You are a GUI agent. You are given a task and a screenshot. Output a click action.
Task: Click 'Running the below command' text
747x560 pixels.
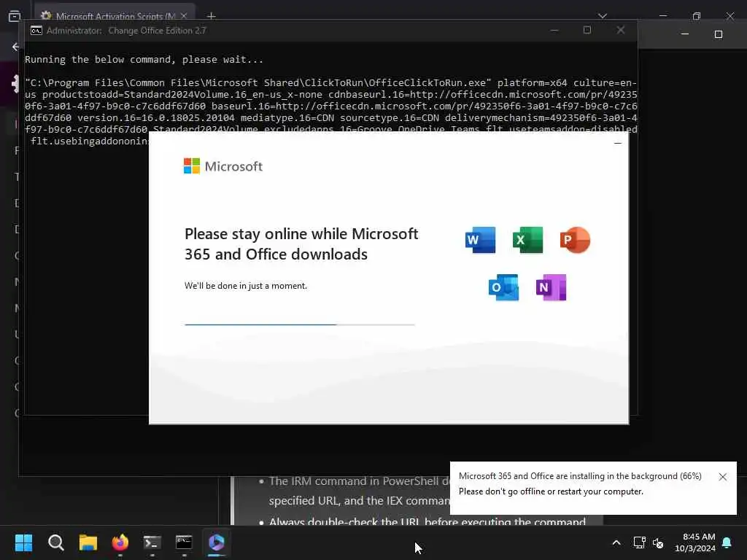tap(144, 60)
